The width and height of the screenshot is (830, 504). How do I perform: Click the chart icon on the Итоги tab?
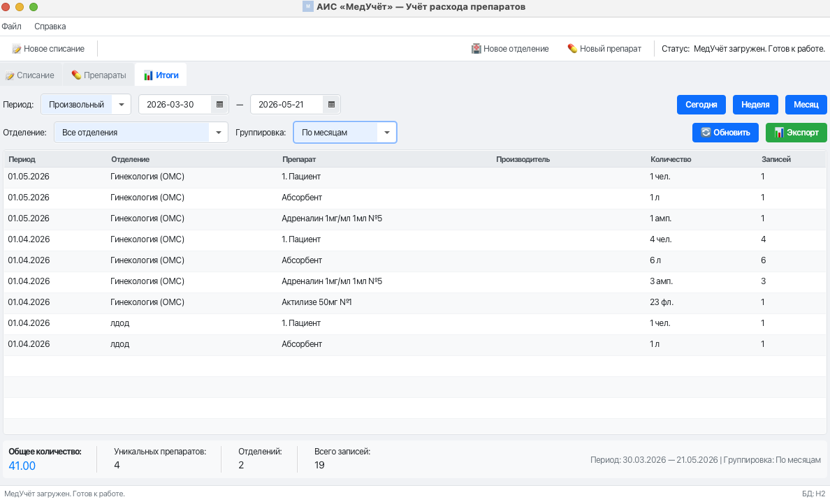pyautogui.click(x=148, y=75)
